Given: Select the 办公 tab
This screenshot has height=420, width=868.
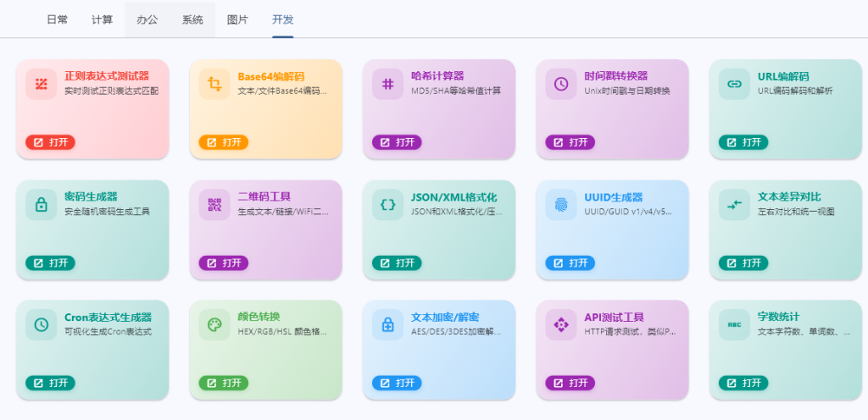Looking at the screenshot, I should pos(147,19).
